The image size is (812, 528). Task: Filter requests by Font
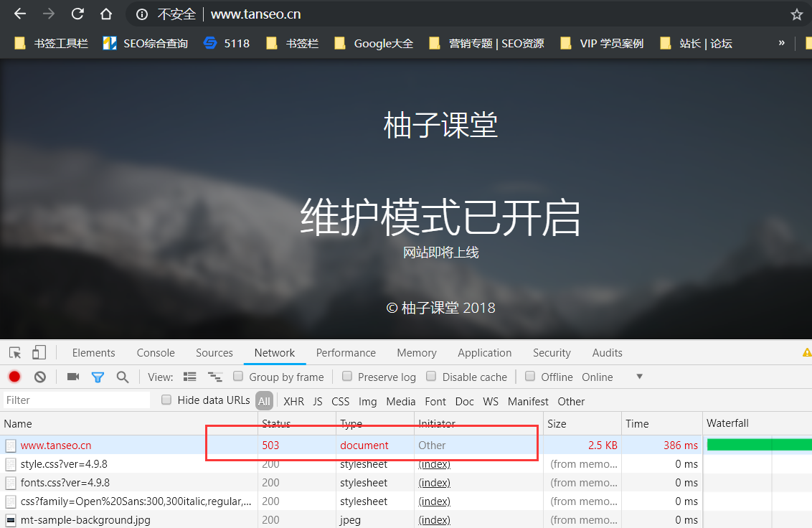pos(435,402)
